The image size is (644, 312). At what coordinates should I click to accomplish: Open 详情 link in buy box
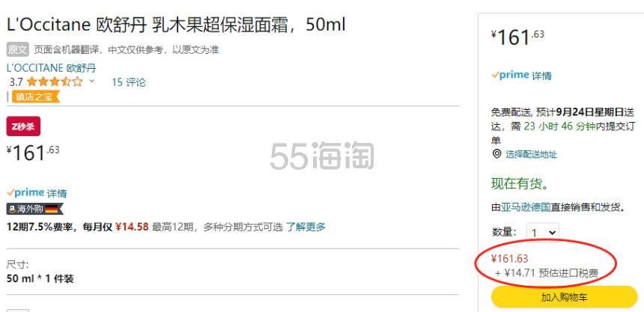click(541, 76)
